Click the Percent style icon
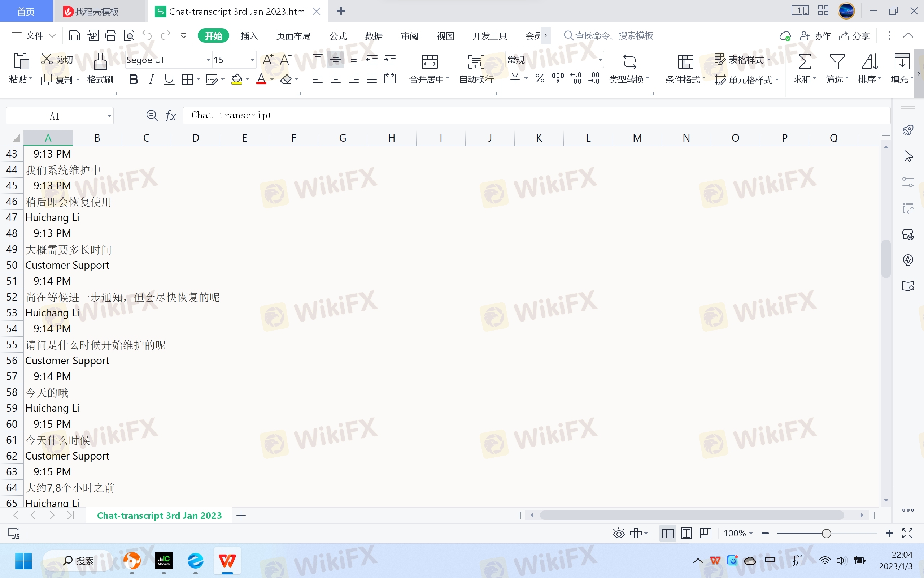 [x=540, y=78]
